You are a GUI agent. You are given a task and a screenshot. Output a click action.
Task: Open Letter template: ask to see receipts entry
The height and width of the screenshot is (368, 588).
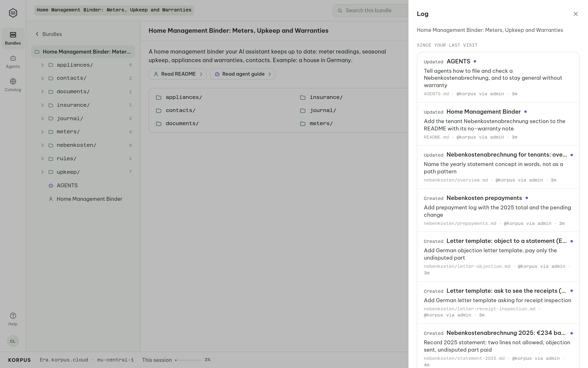point(498,303)
